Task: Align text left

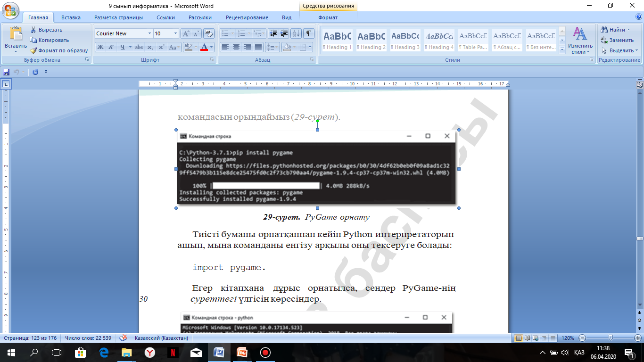Action: (x=225, y=47)
